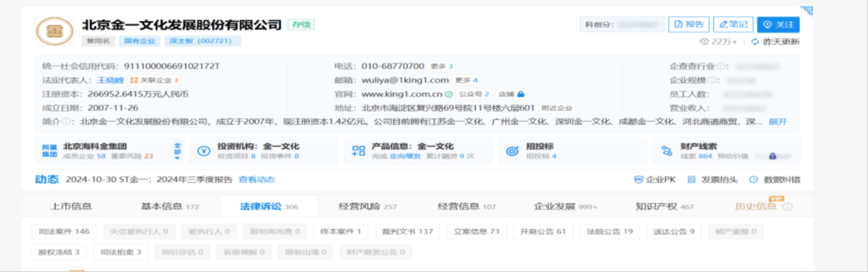Open 企业PK comparison
The height and width of the screenshot is (272, 868).
(656, 179)
